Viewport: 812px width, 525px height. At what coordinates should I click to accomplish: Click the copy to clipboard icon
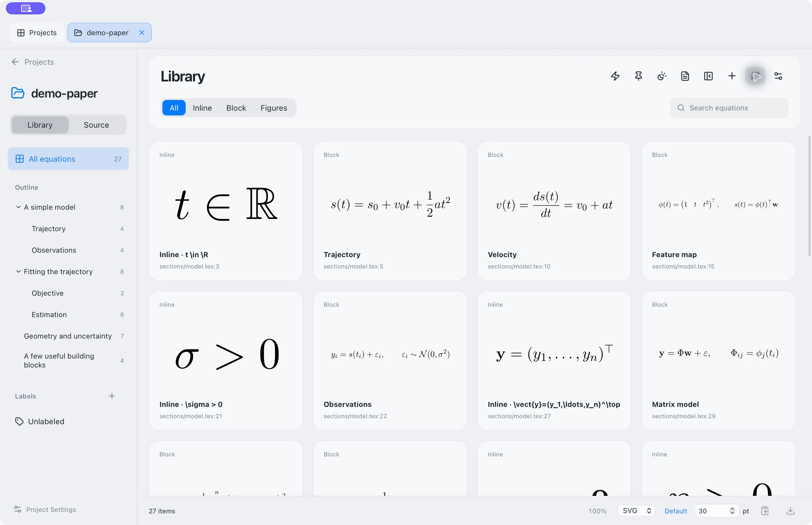point(765,511)
